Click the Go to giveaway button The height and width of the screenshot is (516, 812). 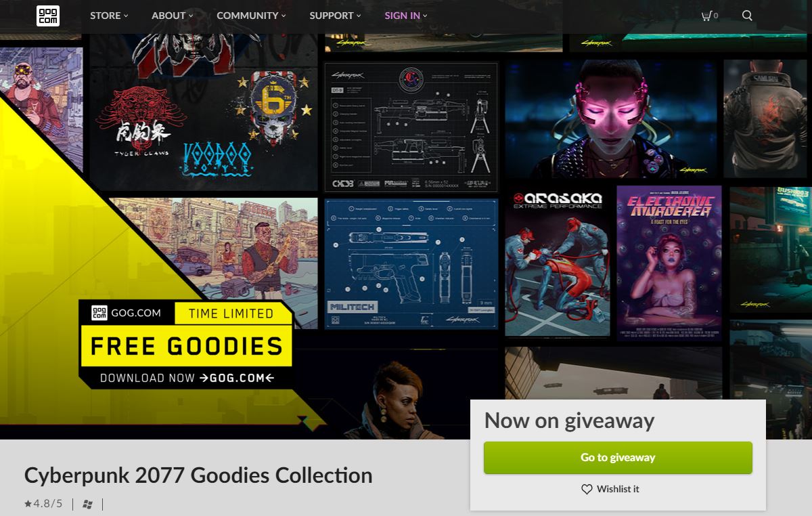tap(618, 458)
